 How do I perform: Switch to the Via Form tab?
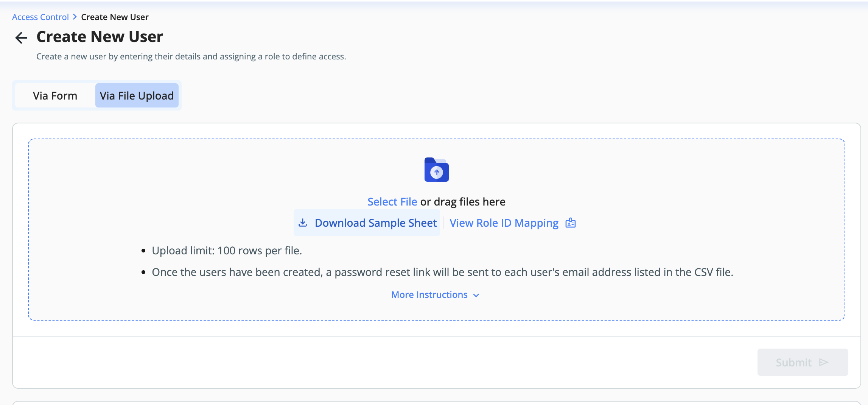[55, 95]
